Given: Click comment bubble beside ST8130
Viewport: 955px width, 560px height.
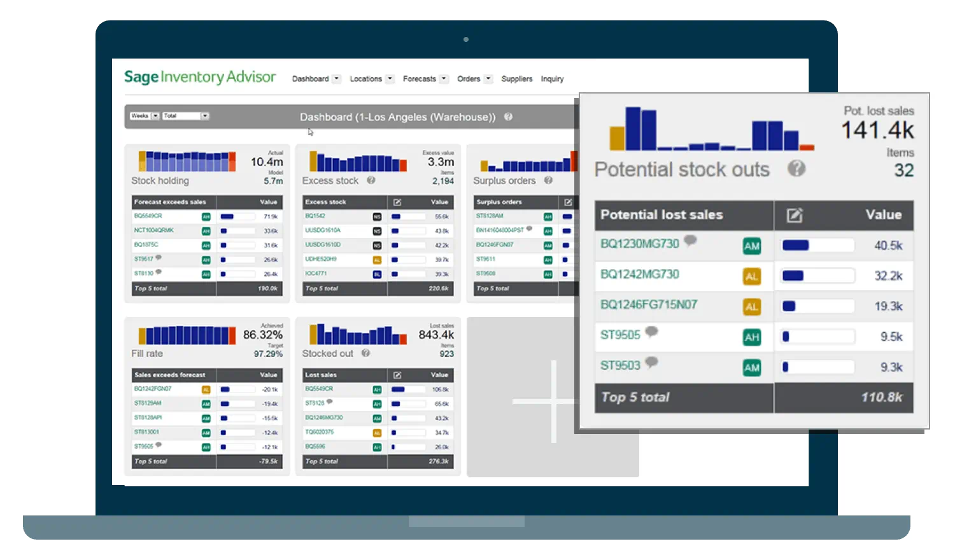Looking at the screenshot, I should pyautogui.click(x=159, y=272).
